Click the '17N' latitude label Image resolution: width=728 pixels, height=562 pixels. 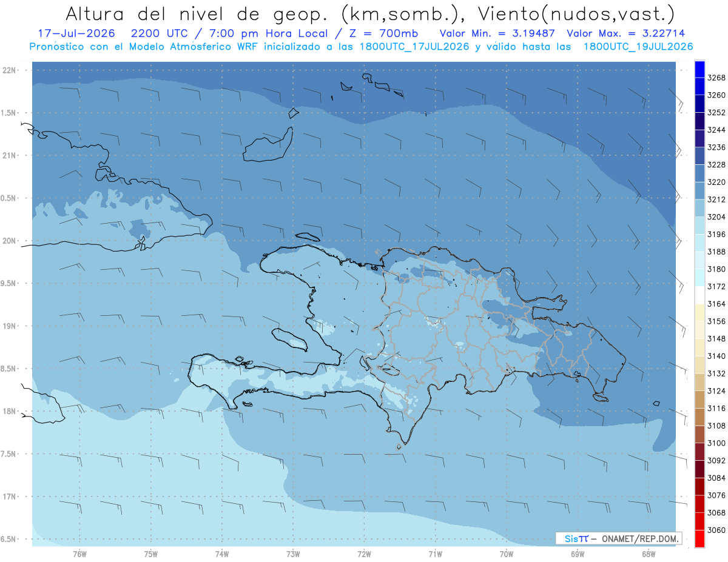10,497
